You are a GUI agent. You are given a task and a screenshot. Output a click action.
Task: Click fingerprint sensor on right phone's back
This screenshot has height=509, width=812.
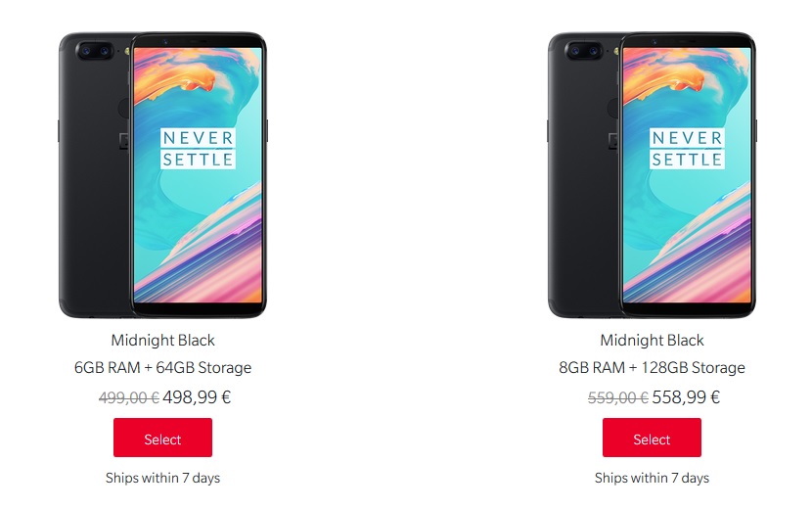pyautogui.click(x=613, y=109)
